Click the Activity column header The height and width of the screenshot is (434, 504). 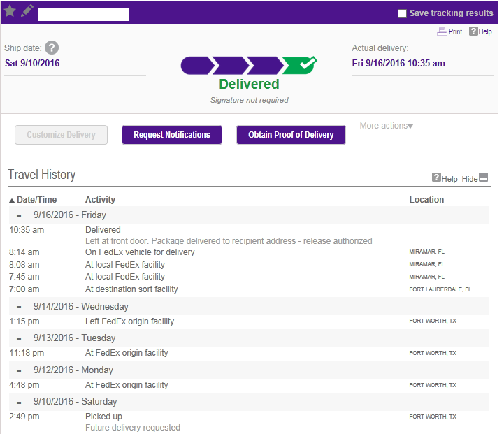[x=100, y=200]
